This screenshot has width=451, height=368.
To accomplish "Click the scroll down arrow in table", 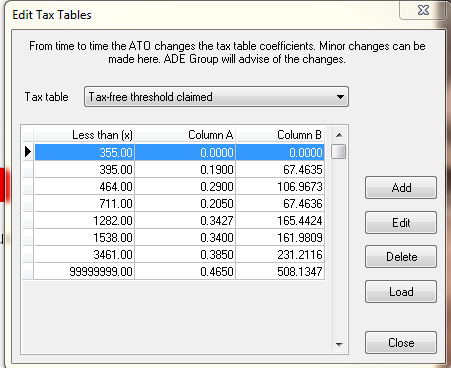I will click(x=339, y=344).
